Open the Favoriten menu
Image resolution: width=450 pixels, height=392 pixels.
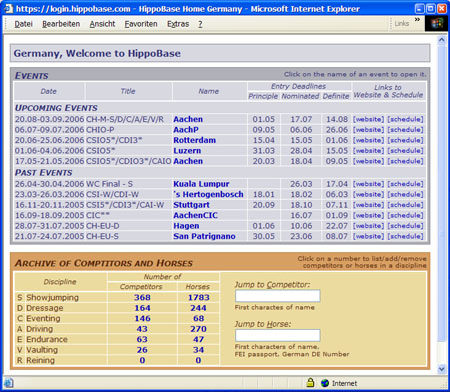pyautogui.click(x=141, y=24)
